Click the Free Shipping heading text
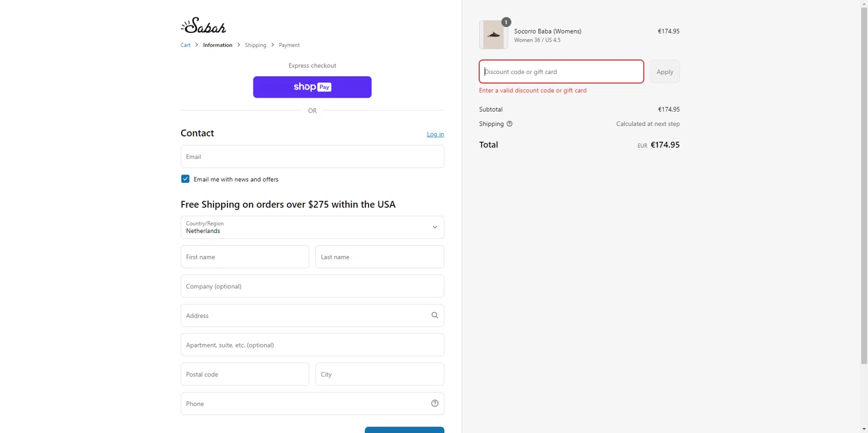The image size is (868, 433). click(288, 204)
